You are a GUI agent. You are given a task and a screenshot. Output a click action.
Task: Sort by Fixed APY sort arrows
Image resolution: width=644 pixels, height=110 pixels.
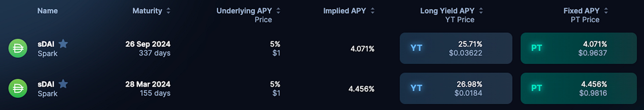coord(606,11)
